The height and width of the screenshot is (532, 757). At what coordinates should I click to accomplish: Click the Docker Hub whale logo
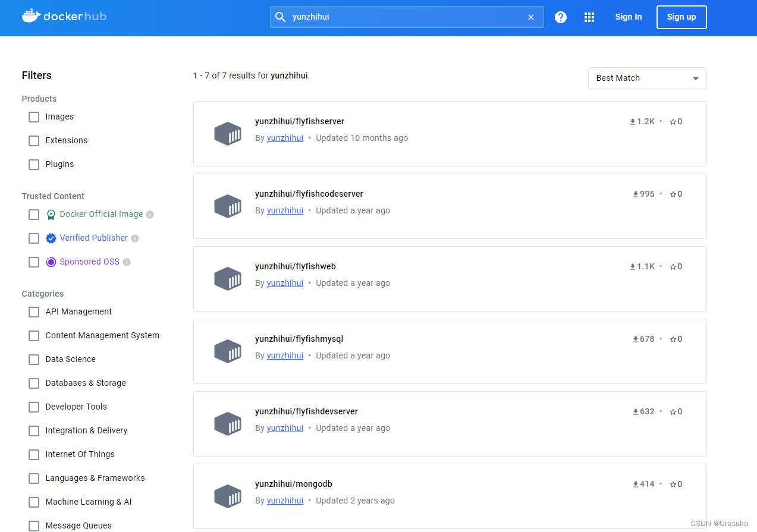tap(32, 15)
